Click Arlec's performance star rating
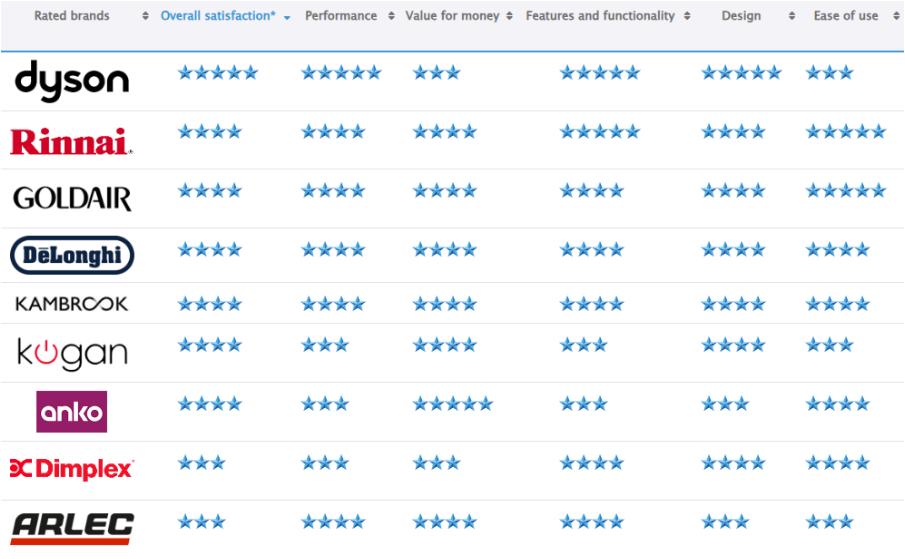905x559 pixels. point(333,522)
